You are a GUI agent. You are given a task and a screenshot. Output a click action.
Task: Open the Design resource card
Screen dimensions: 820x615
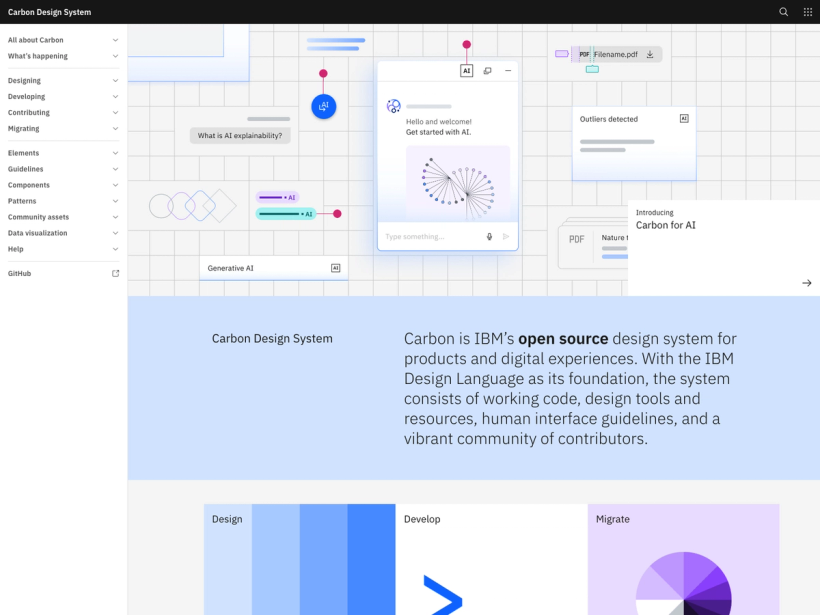pos(300,560)
